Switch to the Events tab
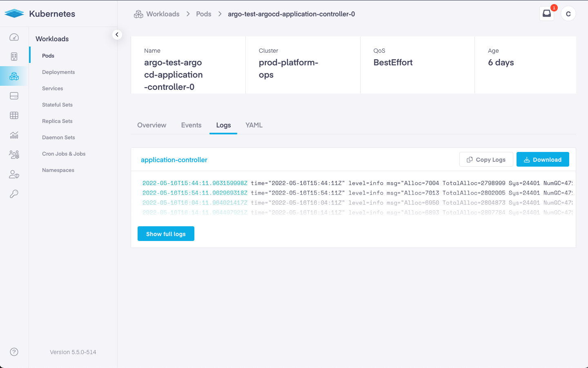Screen dimensions: 588x368 (191, 125)
